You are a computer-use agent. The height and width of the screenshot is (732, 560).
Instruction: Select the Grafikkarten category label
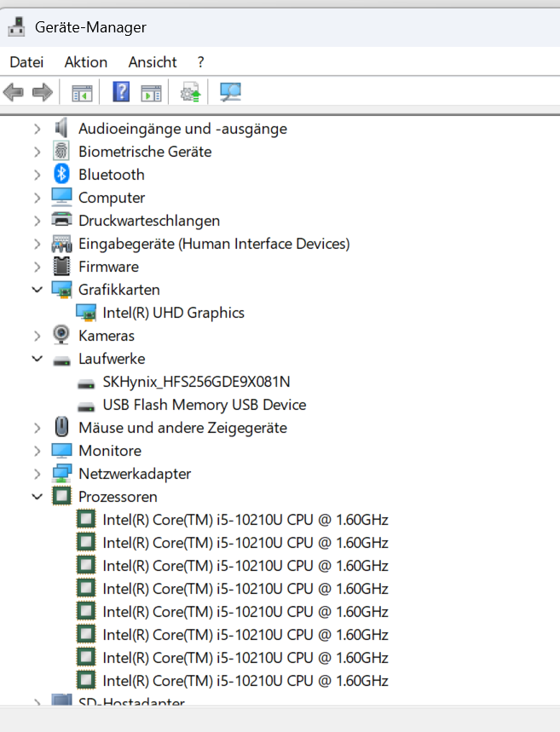119,290
